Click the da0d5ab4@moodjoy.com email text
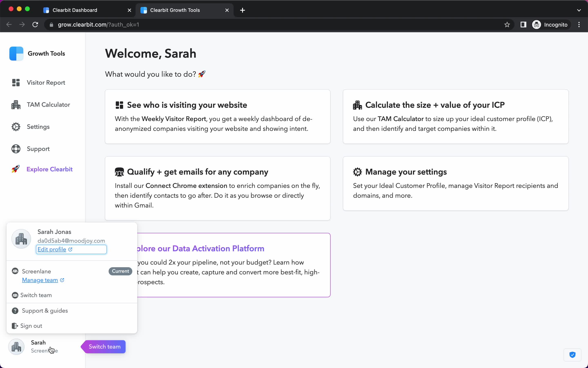 (71, 240)
